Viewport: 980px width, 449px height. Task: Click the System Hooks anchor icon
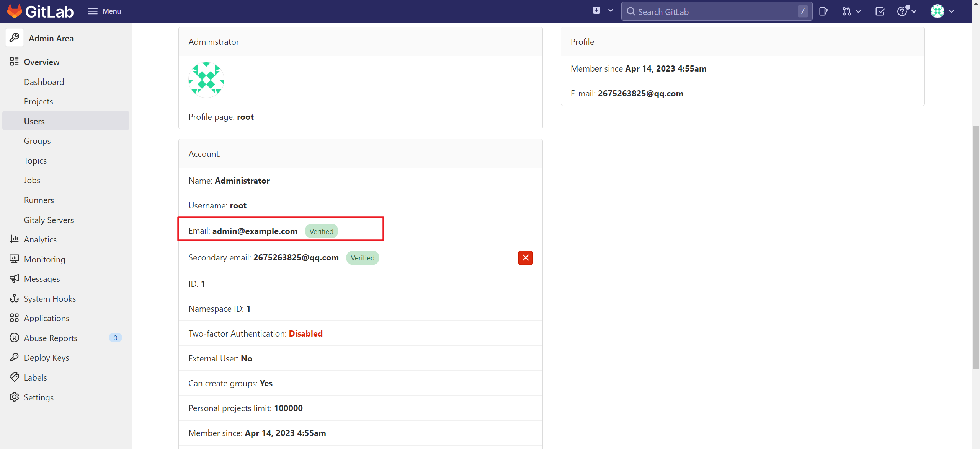14,298
